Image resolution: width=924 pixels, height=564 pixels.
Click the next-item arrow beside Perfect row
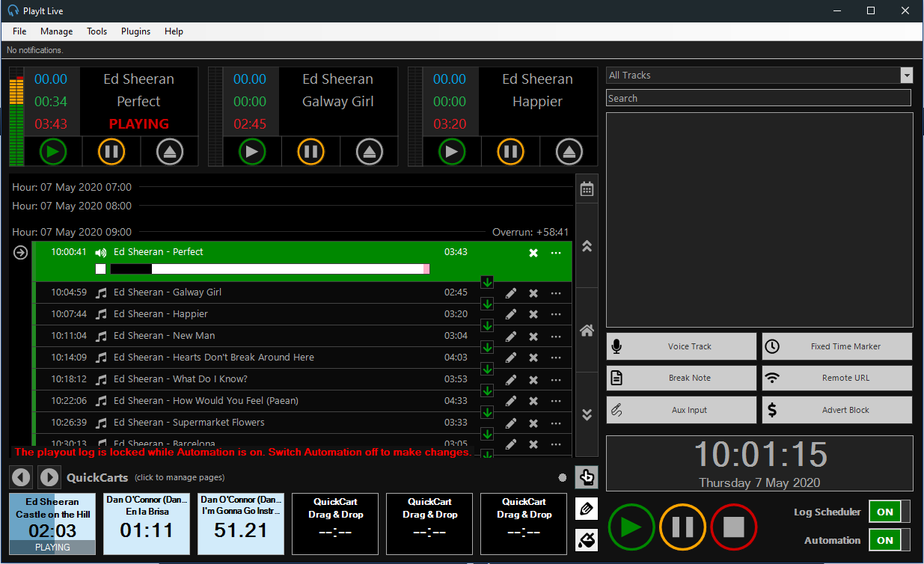[21, 253]
